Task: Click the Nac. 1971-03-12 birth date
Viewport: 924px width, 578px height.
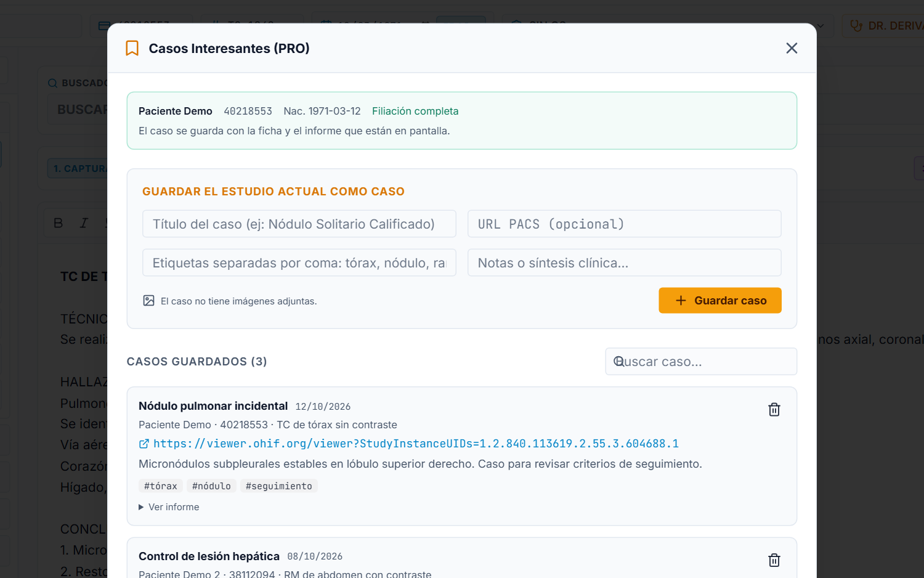Action: (322, 111)
